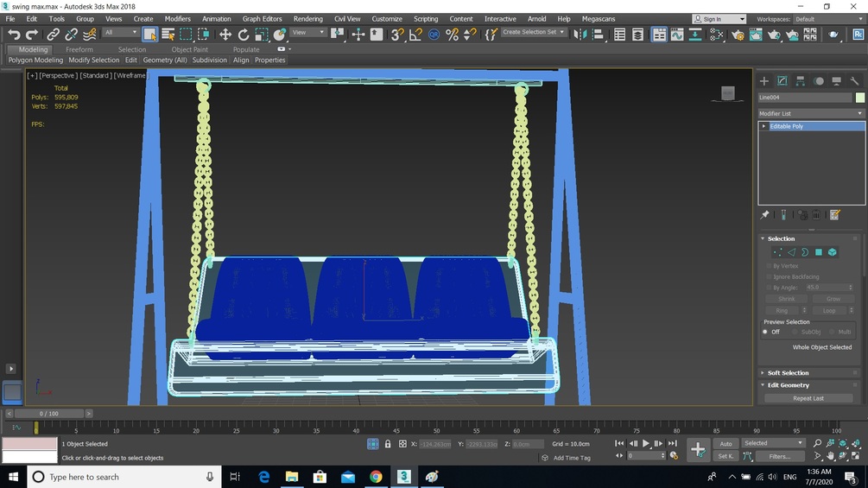Select the Rotate tool in main toolbar
This screenshot has width=868, height=488.
[243, 35]
